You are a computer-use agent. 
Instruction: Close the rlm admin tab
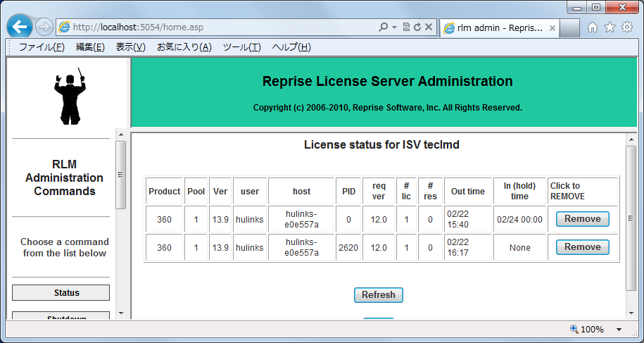click(553, 28)
